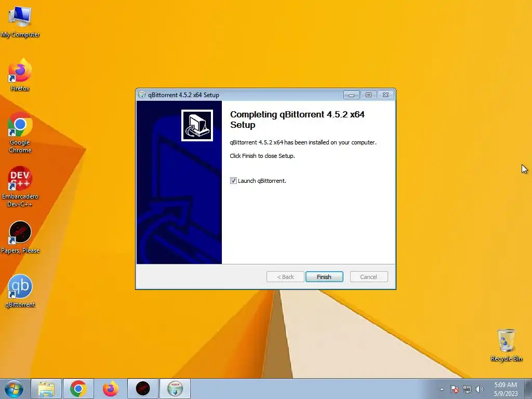Image resolution: width=532 pixels, height=399 pixels.
Task: Select the Firefox desktop shortcut
Action: (20, 75)
